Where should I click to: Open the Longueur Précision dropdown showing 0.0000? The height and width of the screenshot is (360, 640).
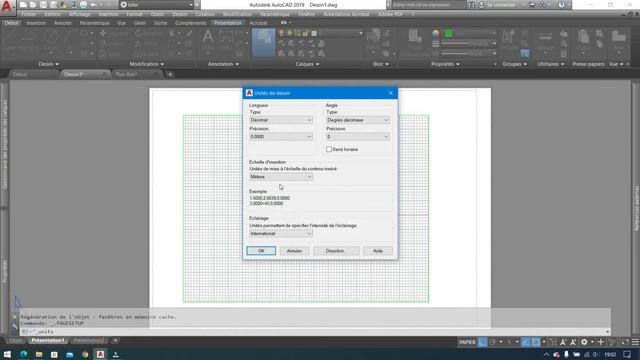[281, 137]
